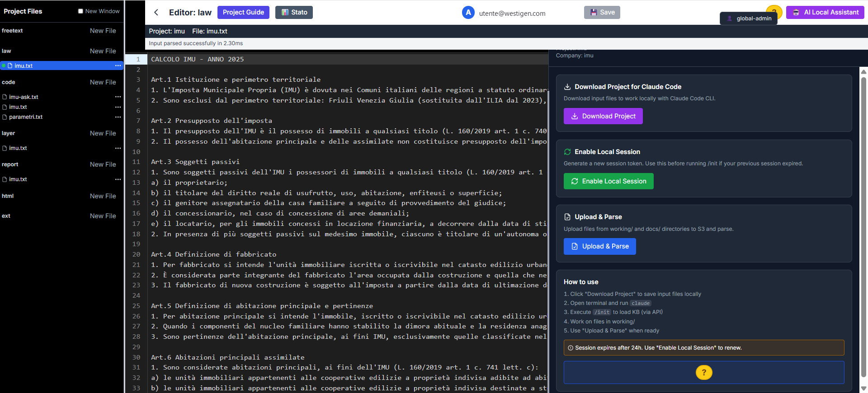Click editor line 1 CALCOLO IMU text
The height and width of the screenshot is (393, 868).
[x=197, y=59]
